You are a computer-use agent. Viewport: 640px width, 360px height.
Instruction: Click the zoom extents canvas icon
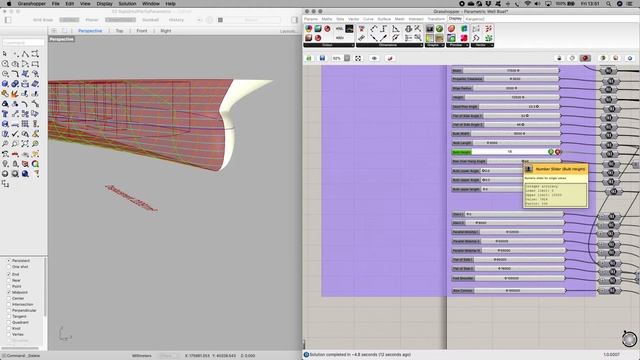point(358,58)
